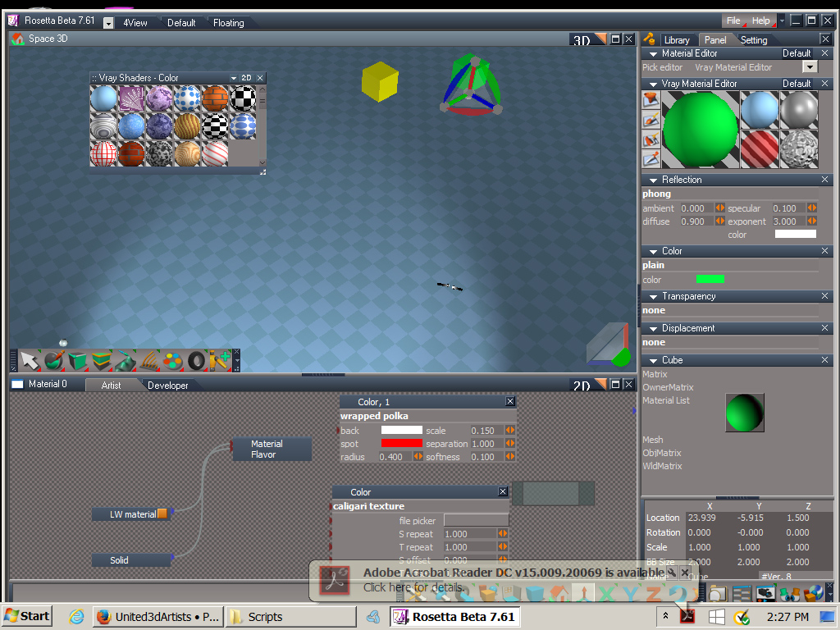Select the layered green slab tool
This screenshot has height=630, width=840.
[101, 361]
